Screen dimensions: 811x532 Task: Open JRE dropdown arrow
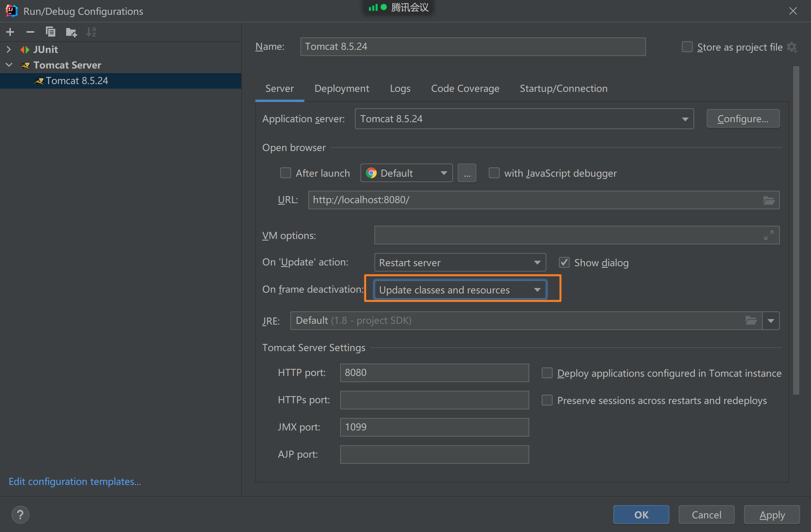(x=771, y=321)
